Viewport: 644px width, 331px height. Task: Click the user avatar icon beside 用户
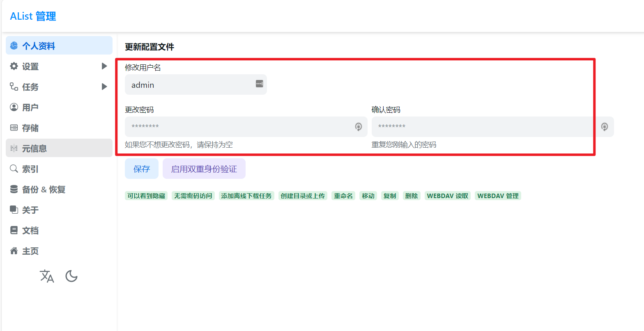pos(14,107)
